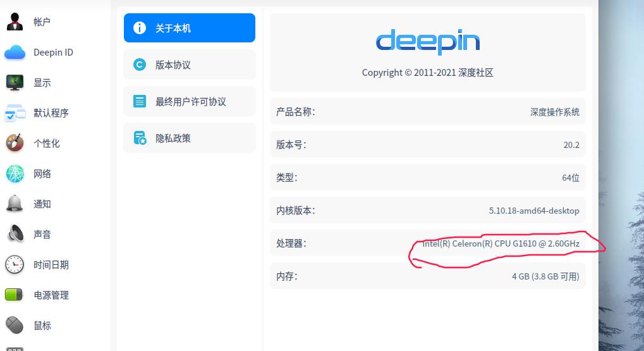This screenshot has width=644, height=351.
Task: Open the 网络 network globe icon
Action: [x=15, y=173]
